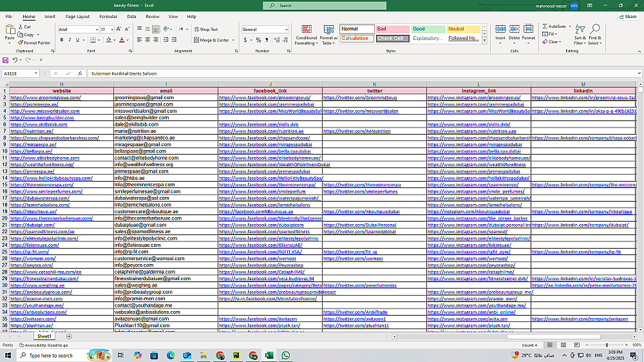Adjust the zoom slider in status bar
Image resolution: width=644 pixels, height=362 pixels.
[x=607, y=345]
